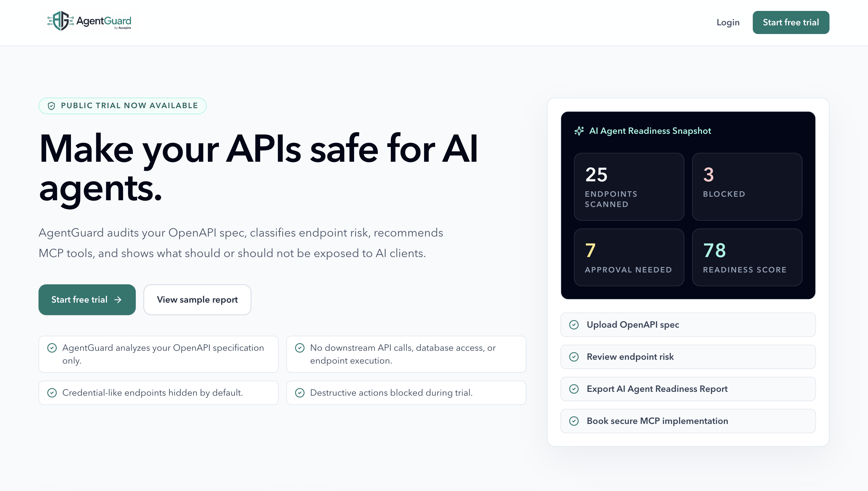Image resolution: width=868 pixels, height=491 pixels.
Task: Open the Login link
Action: [x=728, y=22]
